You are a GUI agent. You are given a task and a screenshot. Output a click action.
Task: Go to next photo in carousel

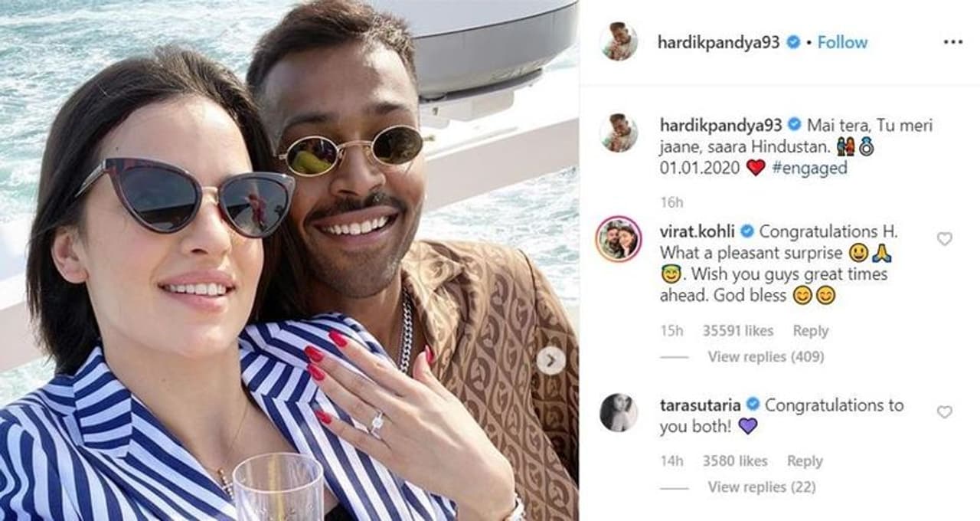[550, 360]
